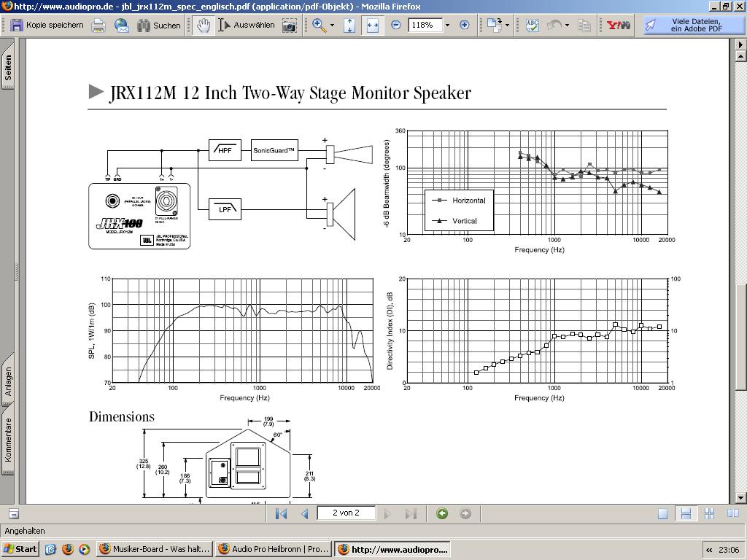
Task: Open the zoom percentage dropdown
Action: click(447, 26)
